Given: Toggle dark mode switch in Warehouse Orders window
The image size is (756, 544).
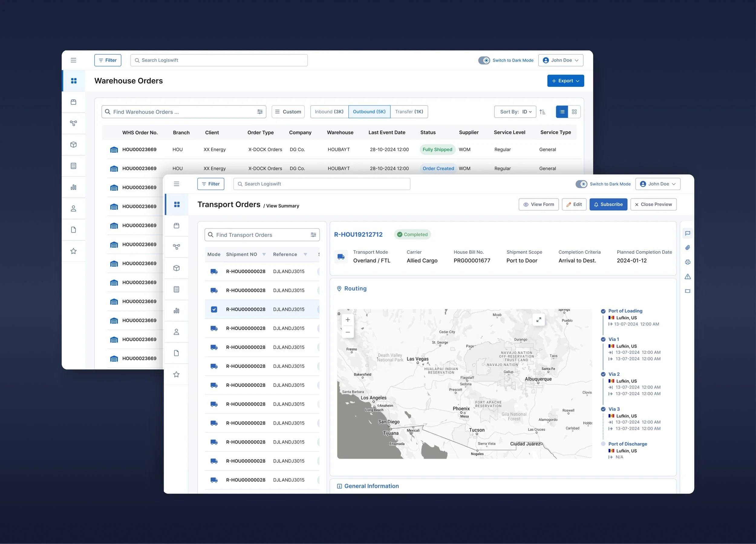Looking at the screenshot, I should click(484, 61).
